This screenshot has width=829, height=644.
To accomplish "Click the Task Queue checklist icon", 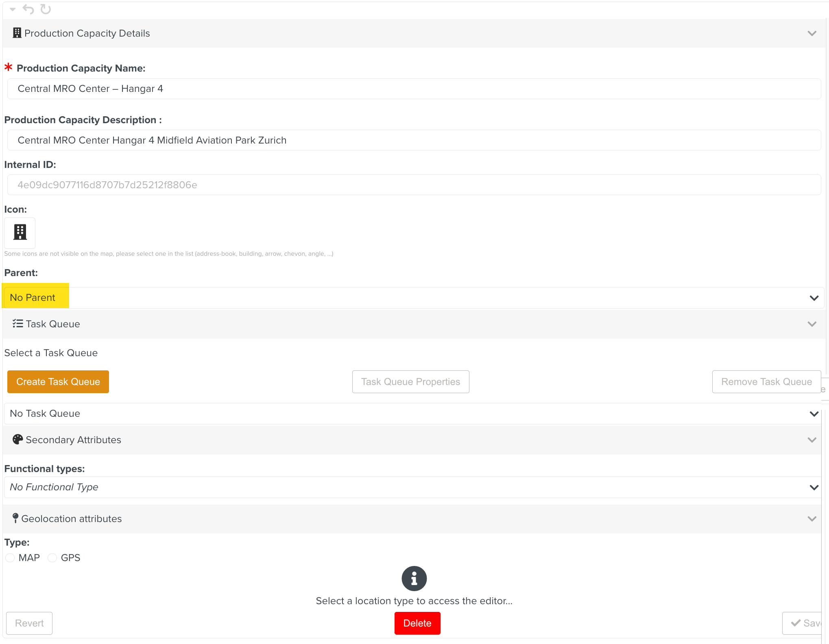I will pos(17,324).
